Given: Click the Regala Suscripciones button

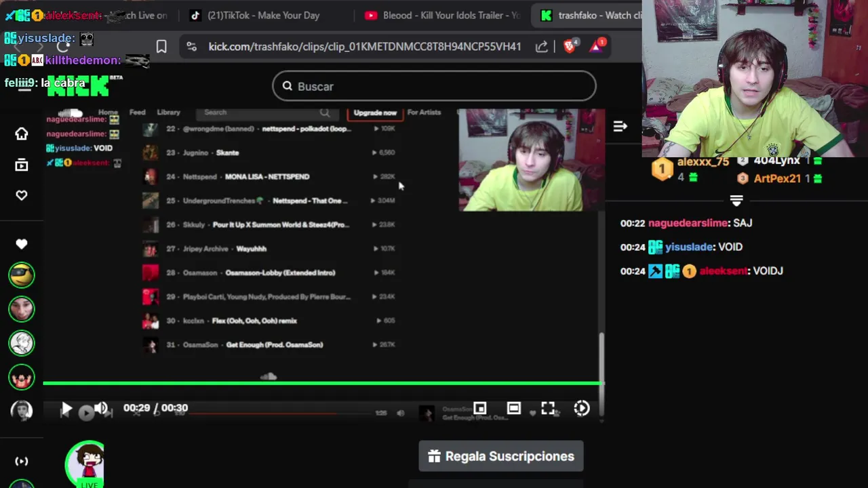Looking at the screenshot, I should click(501, 456).
